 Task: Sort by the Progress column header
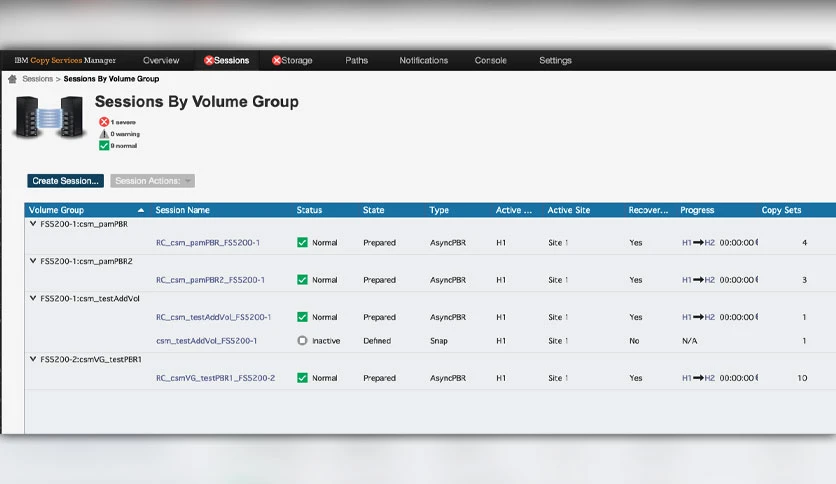(697, 210)
